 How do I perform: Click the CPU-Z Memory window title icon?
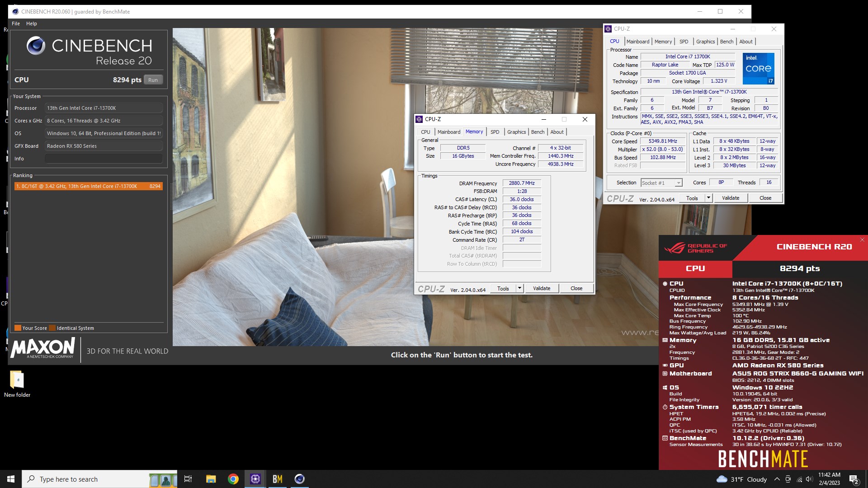419,119
